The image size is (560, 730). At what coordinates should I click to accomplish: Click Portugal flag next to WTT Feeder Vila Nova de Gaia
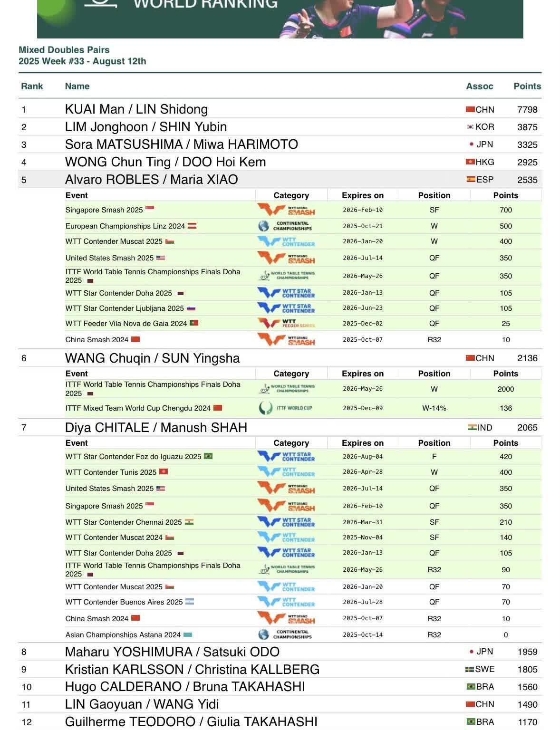[x=193, y=323]
